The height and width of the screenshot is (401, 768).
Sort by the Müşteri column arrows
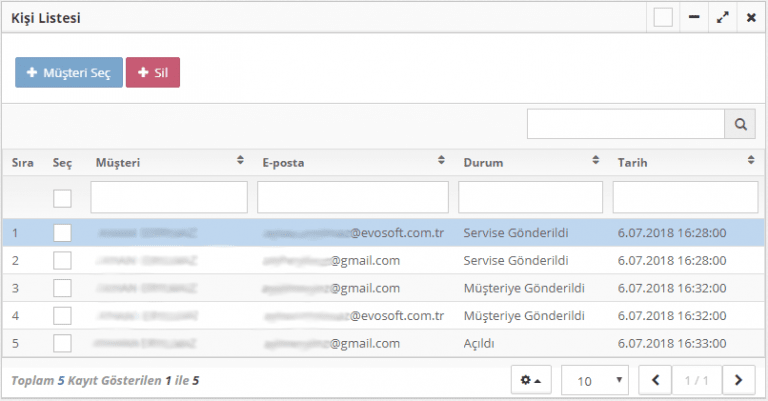point(240,161)
